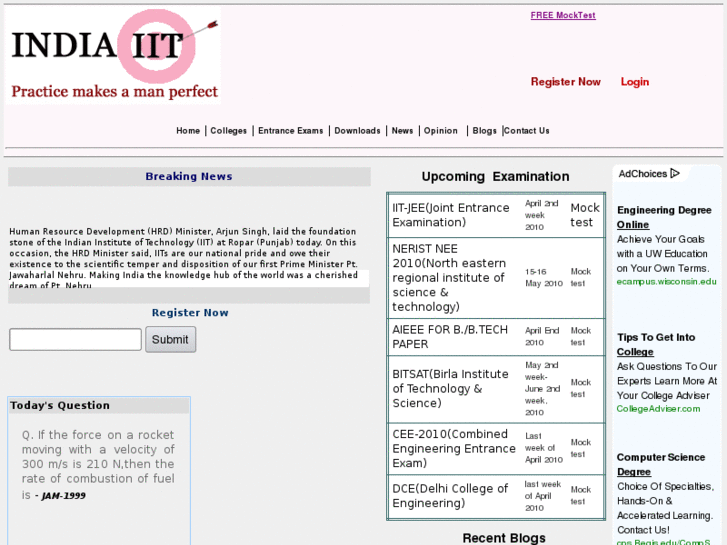
Task: Click the India IIT logo image
Action: tap(113, 55)
